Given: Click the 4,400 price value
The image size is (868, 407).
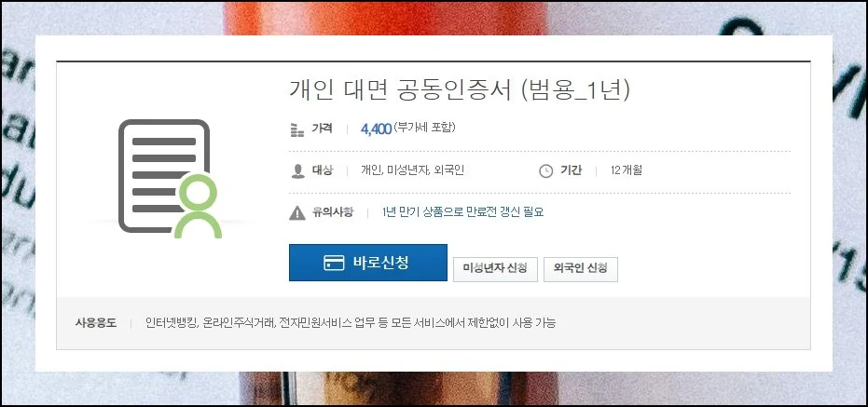Looking at the screenshot, I should pos(376,129).
